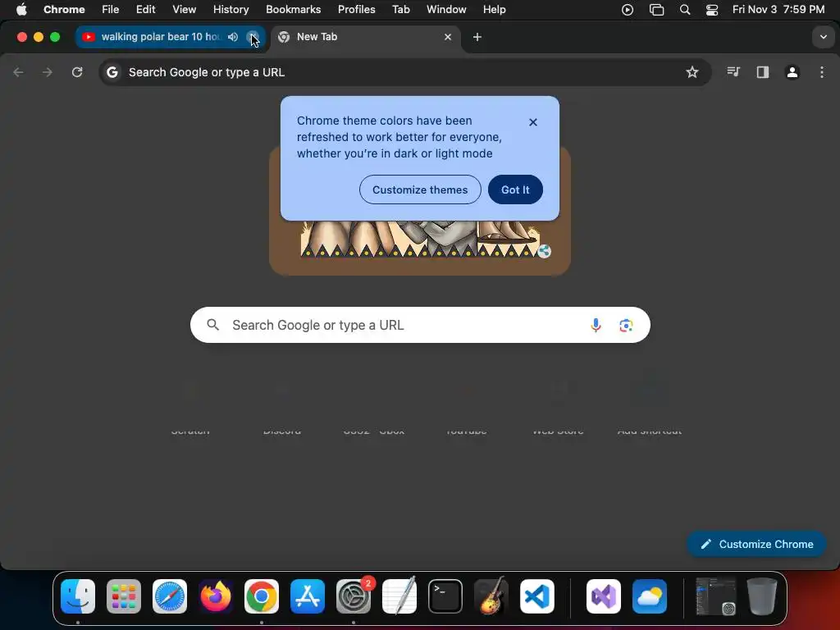Search by image with Lens icon
Screen dimensions: 840x630
click(626, 325)
